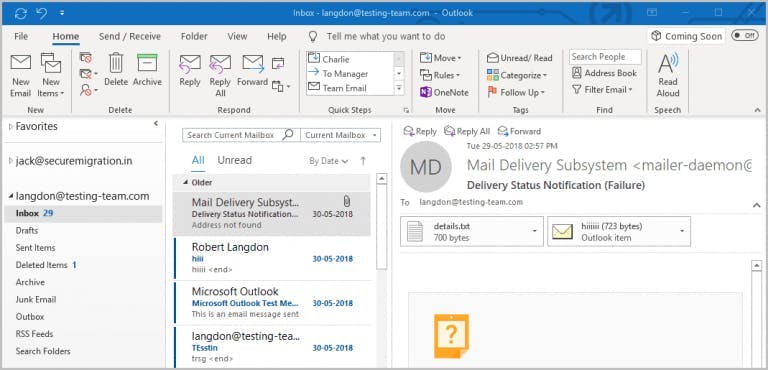Open the Robert Langdon email
The width and height of the screenshot is (768, 370).
(272, 259)
